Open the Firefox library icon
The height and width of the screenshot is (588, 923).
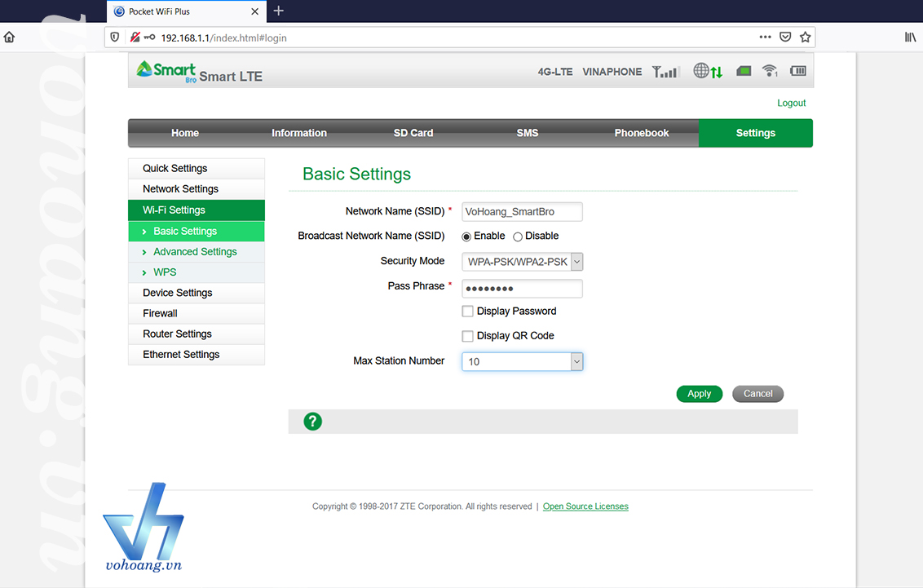[x=910, y=37]
